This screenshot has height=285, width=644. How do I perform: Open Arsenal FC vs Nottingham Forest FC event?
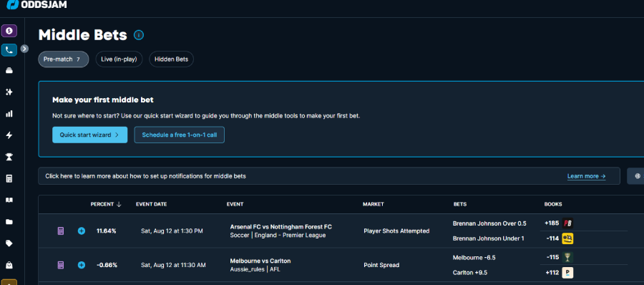pos(281,227)
